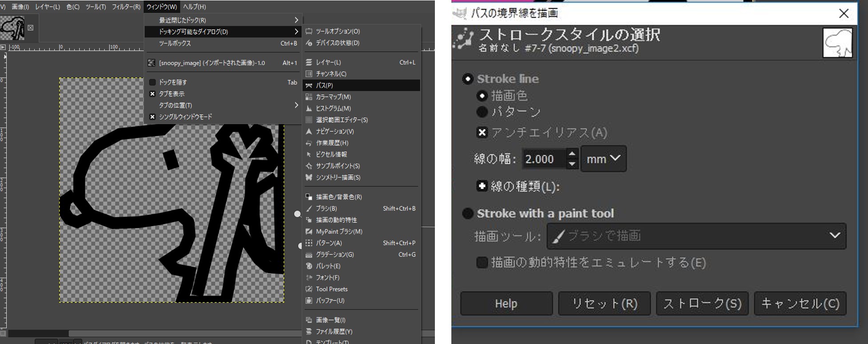This screenshot has height=344, width=868.
Task: Open the mm unit dropdown
Action: pyautogui.click(x=603, y=158)
